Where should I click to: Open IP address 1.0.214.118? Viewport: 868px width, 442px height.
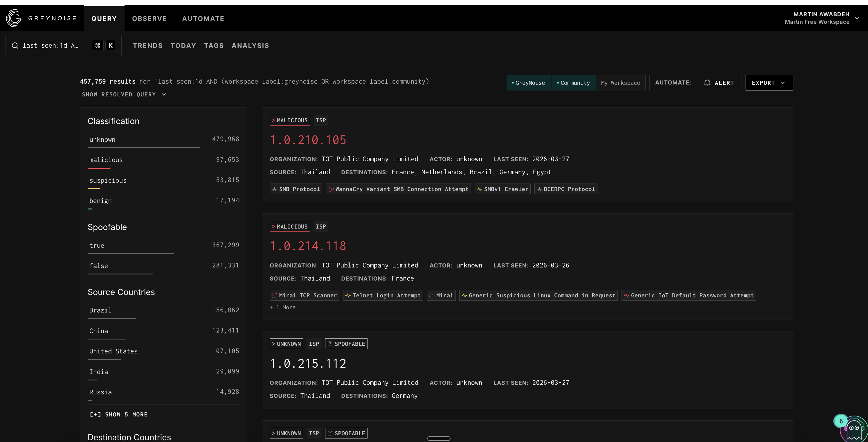(308, 246)
